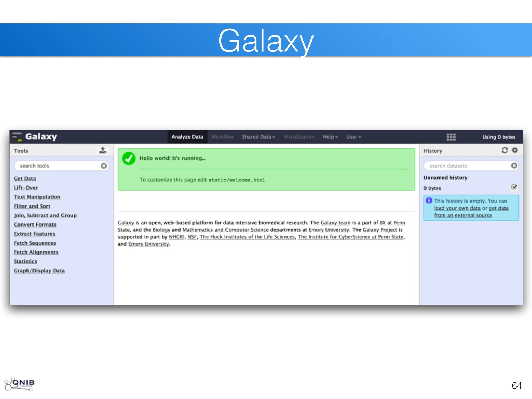
Task: Switch to the Workflow tab
Action: tap(223, 137)
